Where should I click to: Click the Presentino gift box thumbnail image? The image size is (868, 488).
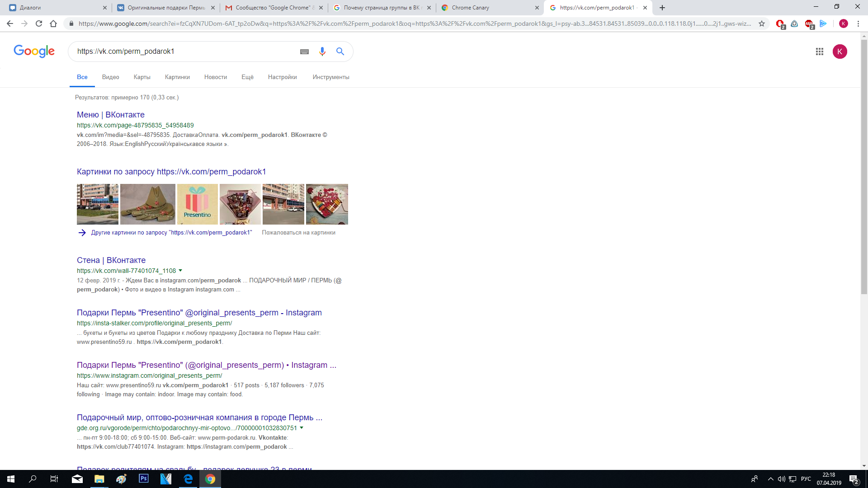(197, 203)
